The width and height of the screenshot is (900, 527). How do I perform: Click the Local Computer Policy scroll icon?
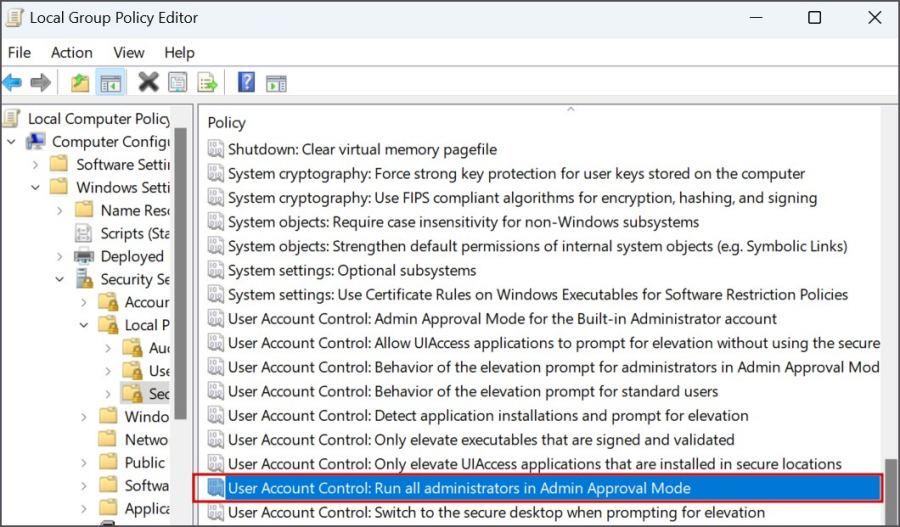11,118
